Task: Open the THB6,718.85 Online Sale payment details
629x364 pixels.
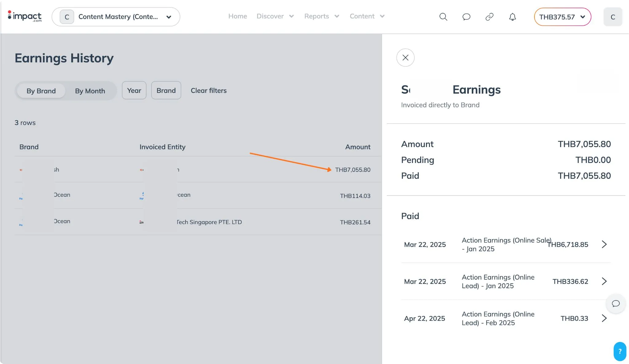Action: [604, 244]
